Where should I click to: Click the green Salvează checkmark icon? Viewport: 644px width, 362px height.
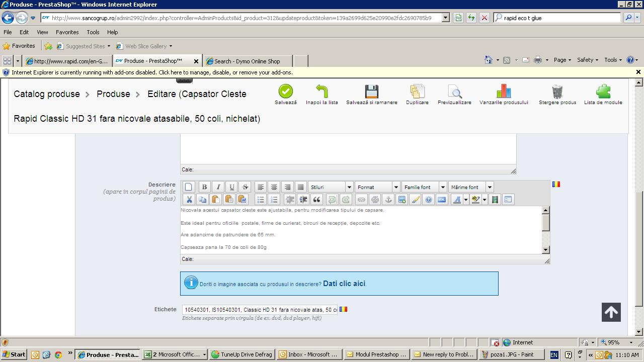tap(285, 92)
